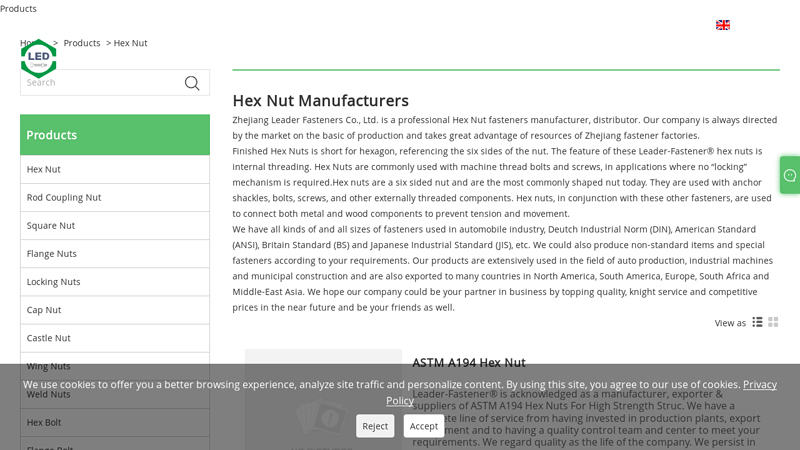Open Castle Nut category
Screen dimensions: 800x450
pos(115,338)
